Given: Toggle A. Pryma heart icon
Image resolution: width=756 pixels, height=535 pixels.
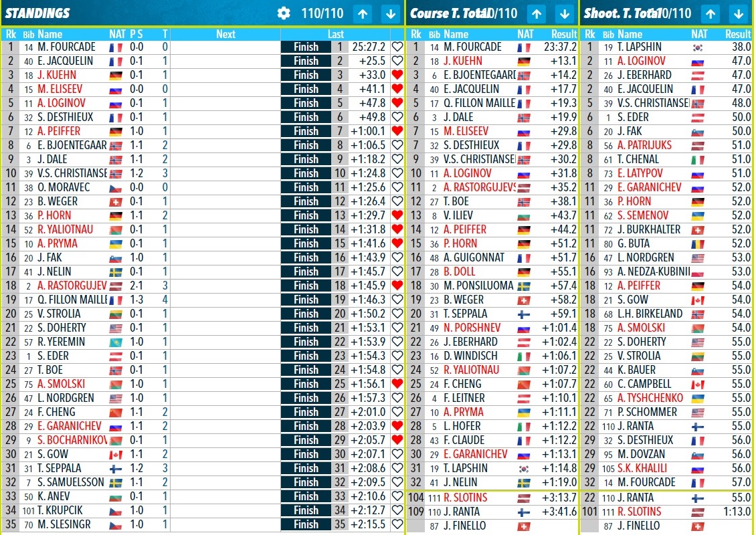Looking at the screenshot, I should click(397, 243).
